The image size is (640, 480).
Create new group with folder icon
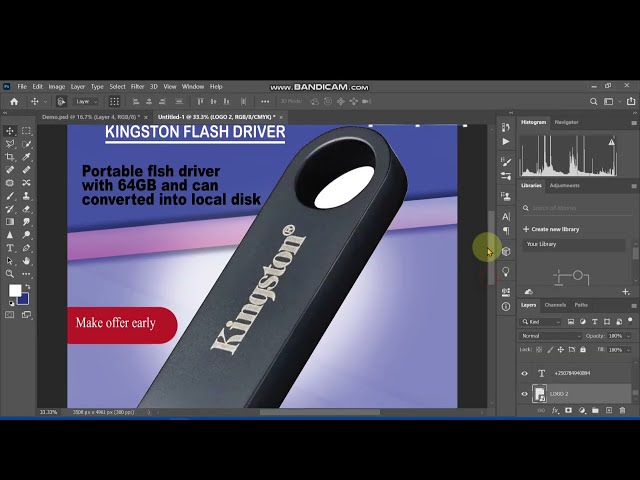click(x=595, y=411)
